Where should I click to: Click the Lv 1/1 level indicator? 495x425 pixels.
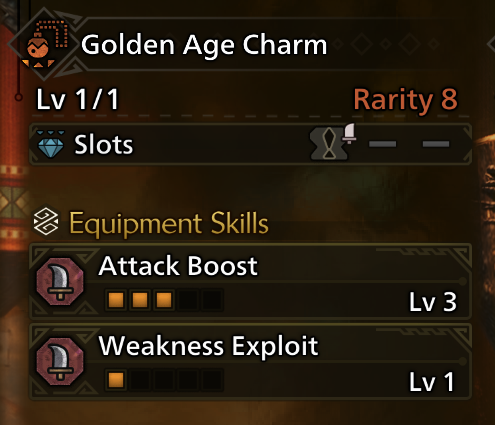[x=77, y=99]
